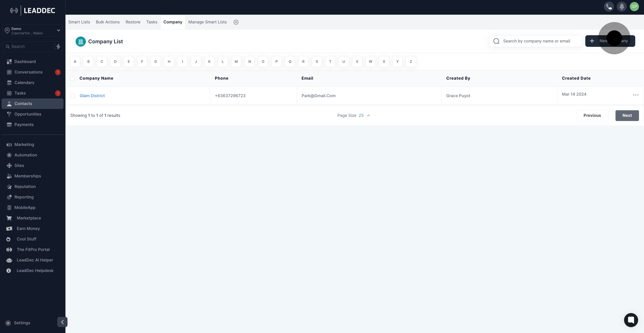
Task: Open the notifications bell
Action: [x=621, y=7]
